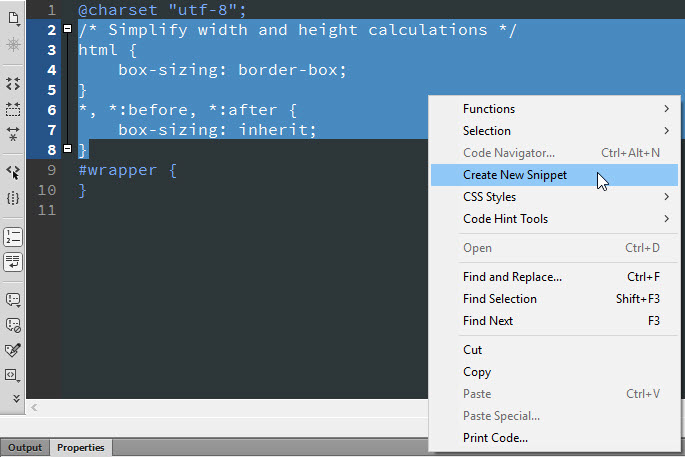Click the Apply Comment icon
Image resolution: width=685 pixels, height=457 pixels.
[13, 299]
